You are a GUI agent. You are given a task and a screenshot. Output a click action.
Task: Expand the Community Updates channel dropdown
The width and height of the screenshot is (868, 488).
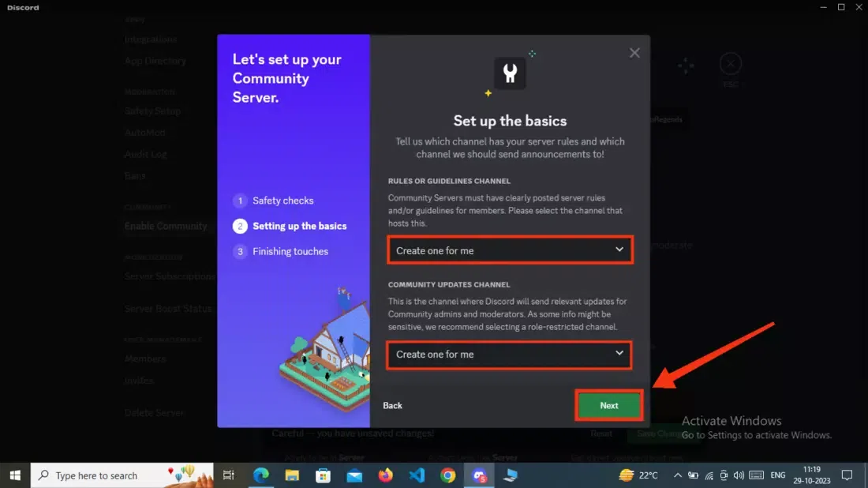(509, 355)
